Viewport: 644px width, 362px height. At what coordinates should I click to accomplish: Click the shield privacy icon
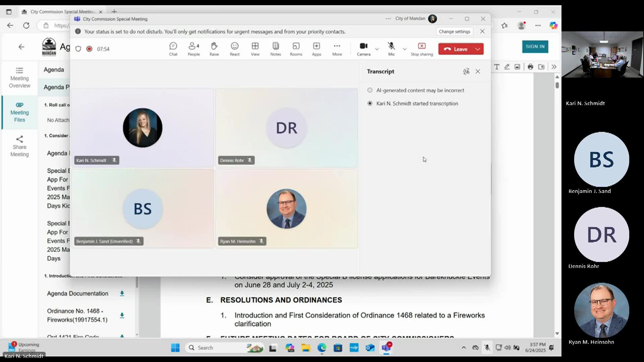(x=78, y=49)
